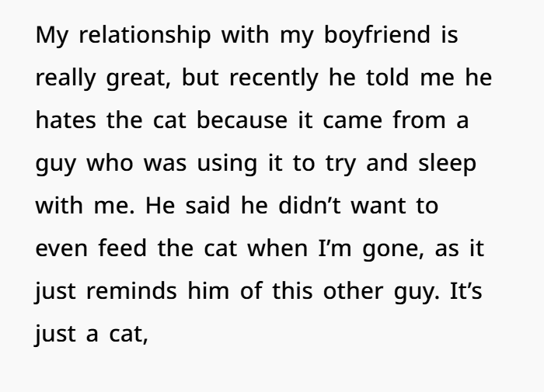
Task: Click the word "feed"
Action: (x=123, y=248)
